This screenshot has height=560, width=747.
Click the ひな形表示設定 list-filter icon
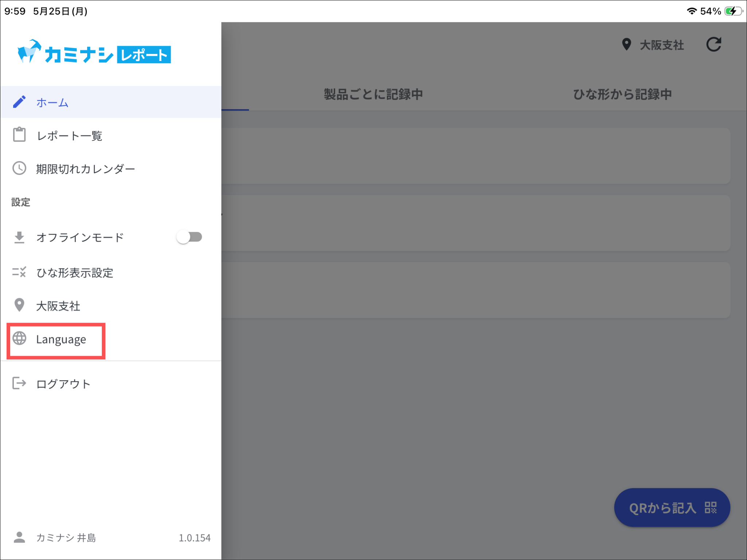pos(19,272)
